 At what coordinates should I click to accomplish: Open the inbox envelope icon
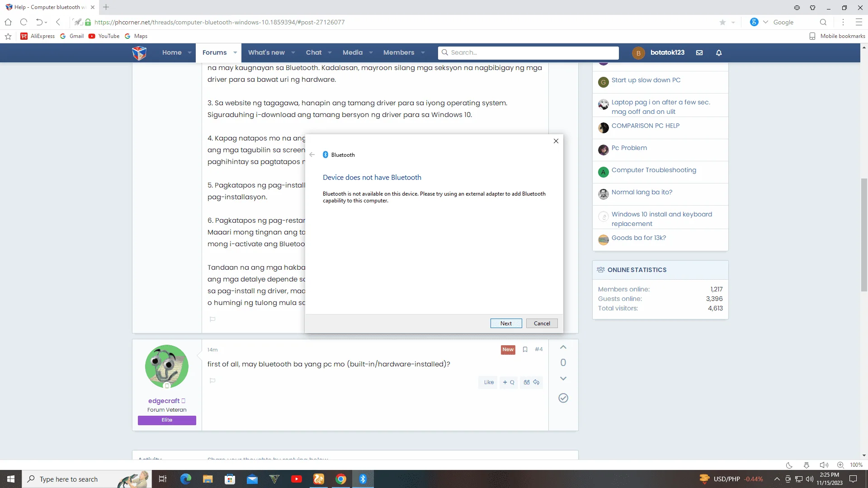point(699,53)
